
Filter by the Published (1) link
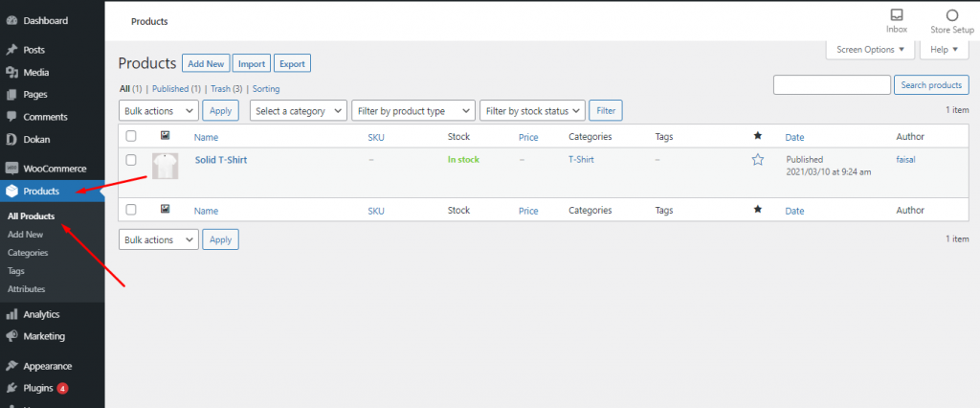click(x=176, y=89)
